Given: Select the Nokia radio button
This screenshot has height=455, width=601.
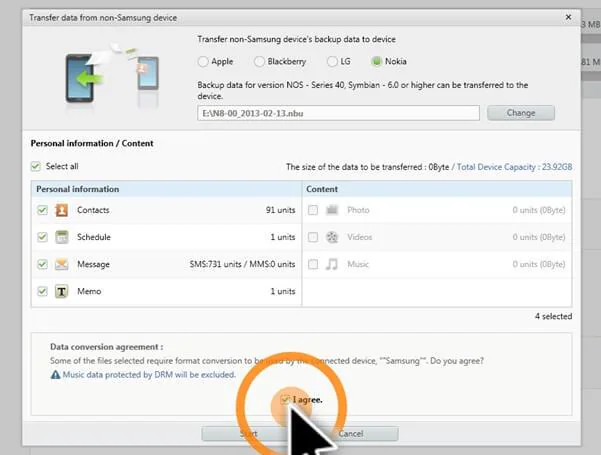Looking at the screenshot, I should [x=377, y=62].
